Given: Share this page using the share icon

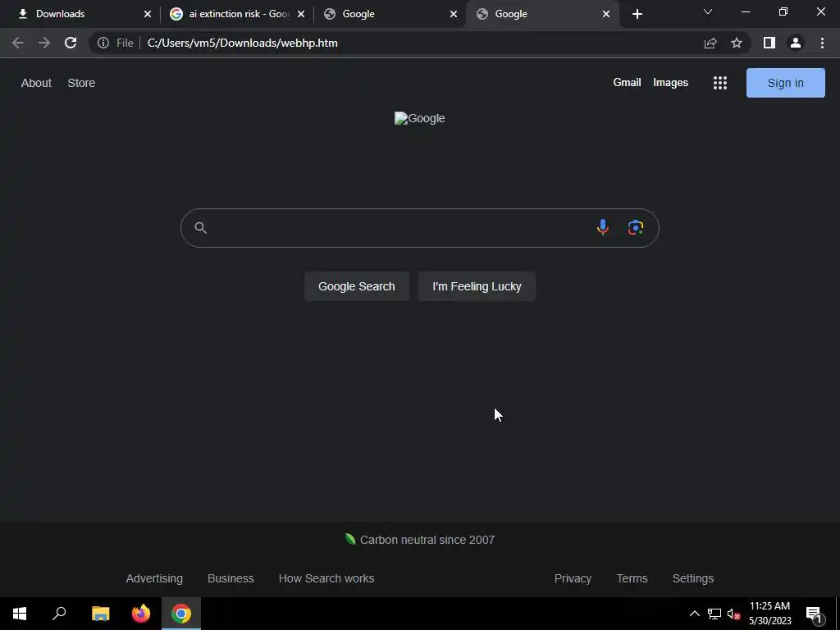Looking at the screenshot, I should pyautogui.click(x=710, y=43).
